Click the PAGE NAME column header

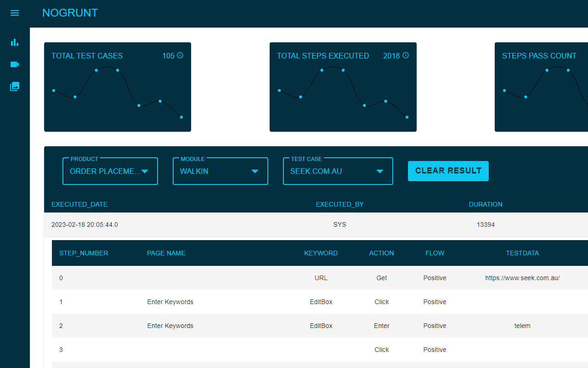click(x=166, y=253)
